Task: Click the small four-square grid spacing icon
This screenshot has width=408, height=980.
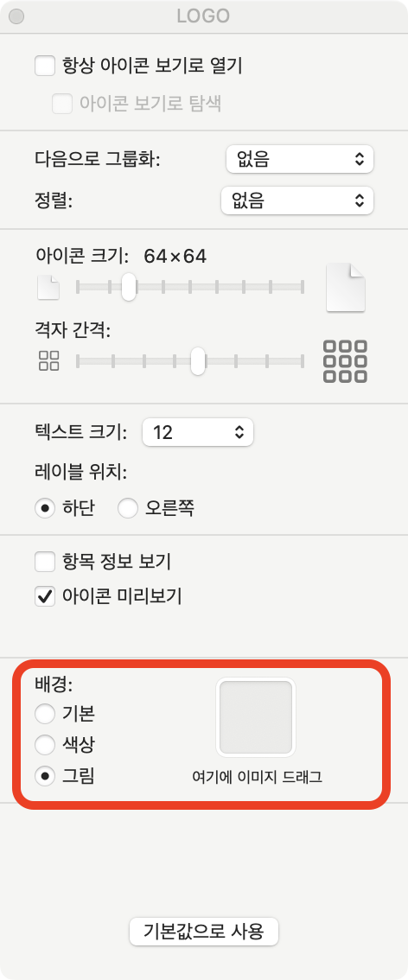Action: (x=48, y=360)
